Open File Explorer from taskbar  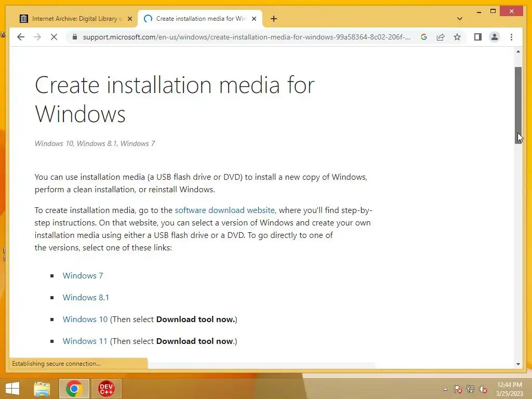click(42, 389)
